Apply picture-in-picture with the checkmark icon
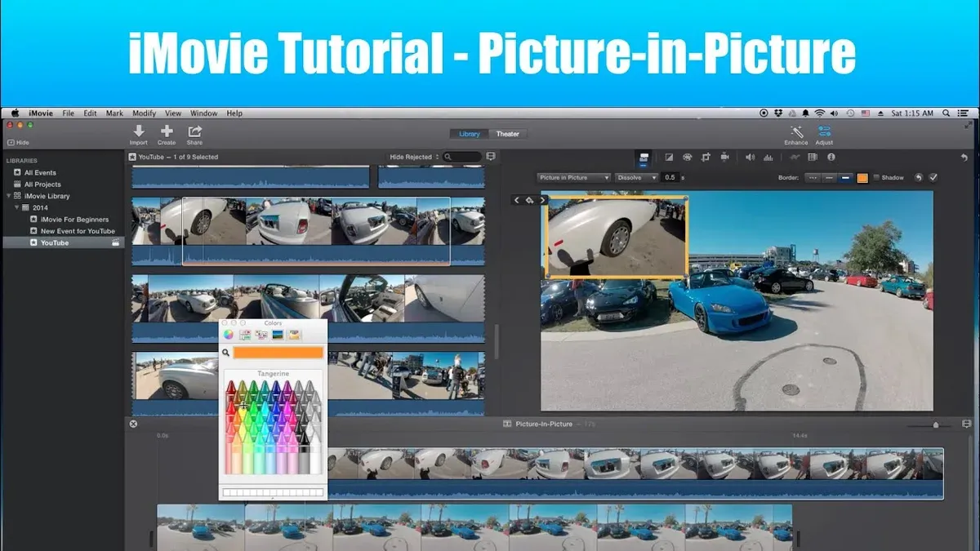980x551 pixels. pyautogui.click(x=933, y=177)
